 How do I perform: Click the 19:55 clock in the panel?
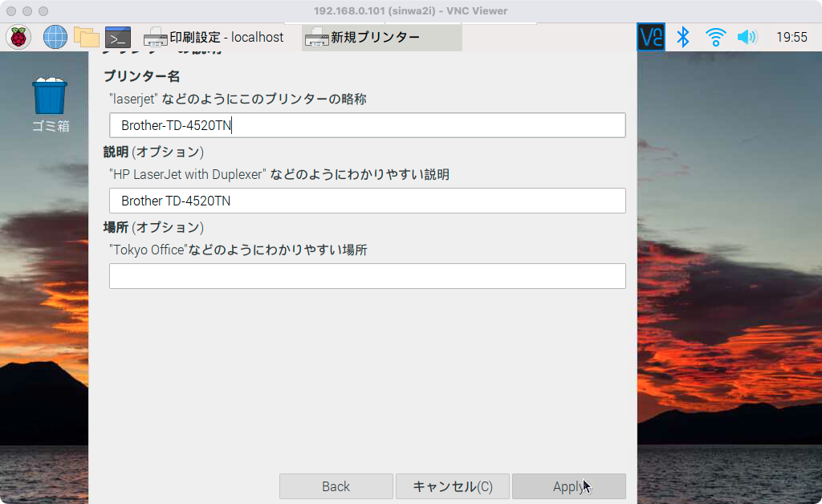(791, 37)
